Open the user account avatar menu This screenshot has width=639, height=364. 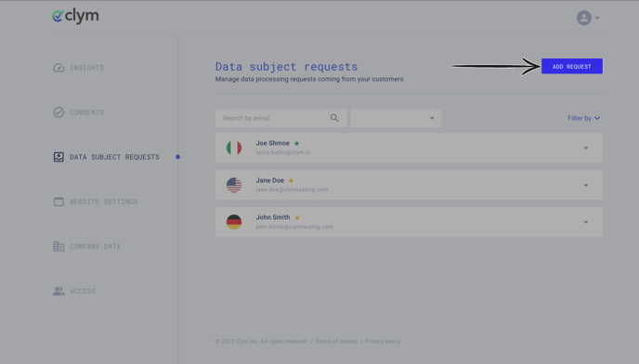point(583,18)
